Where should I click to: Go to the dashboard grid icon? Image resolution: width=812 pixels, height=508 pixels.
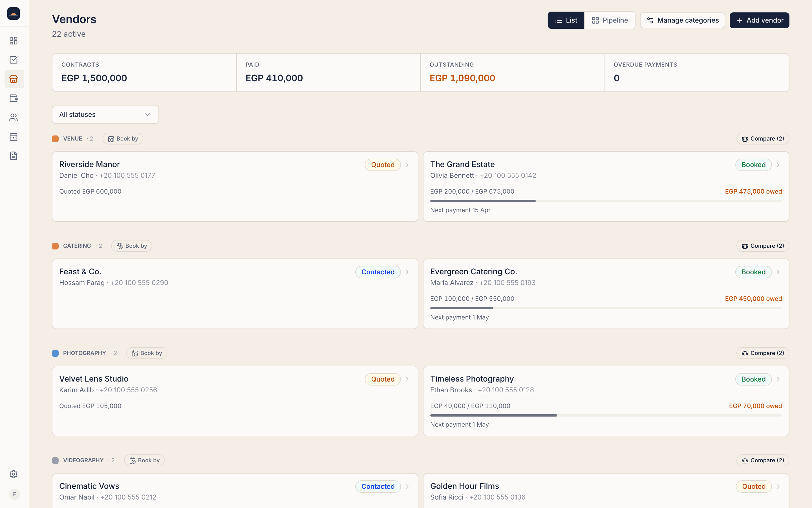[14, 41]
